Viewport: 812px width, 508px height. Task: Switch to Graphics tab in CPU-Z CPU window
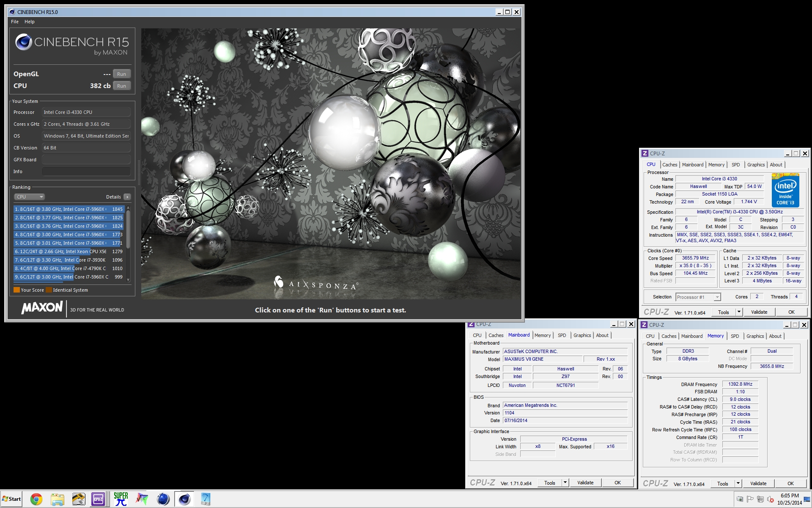point(756,165)
